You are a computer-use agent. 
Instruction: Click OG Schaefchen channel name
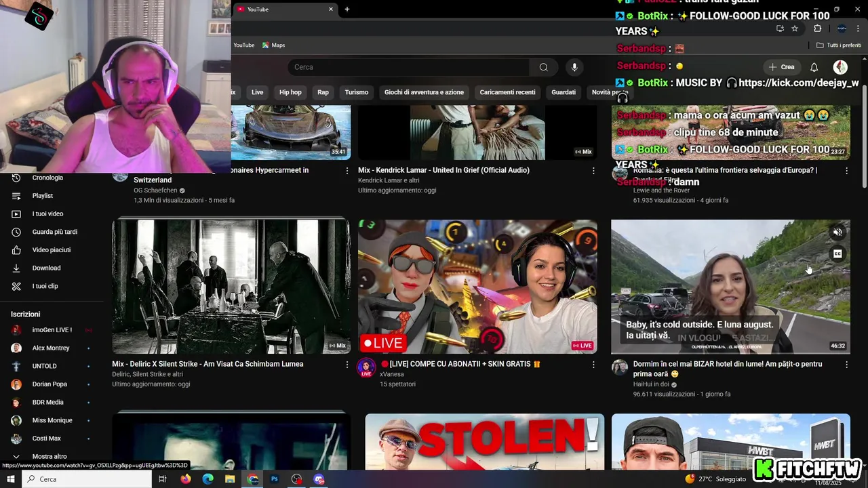click(x=155, y=190)
